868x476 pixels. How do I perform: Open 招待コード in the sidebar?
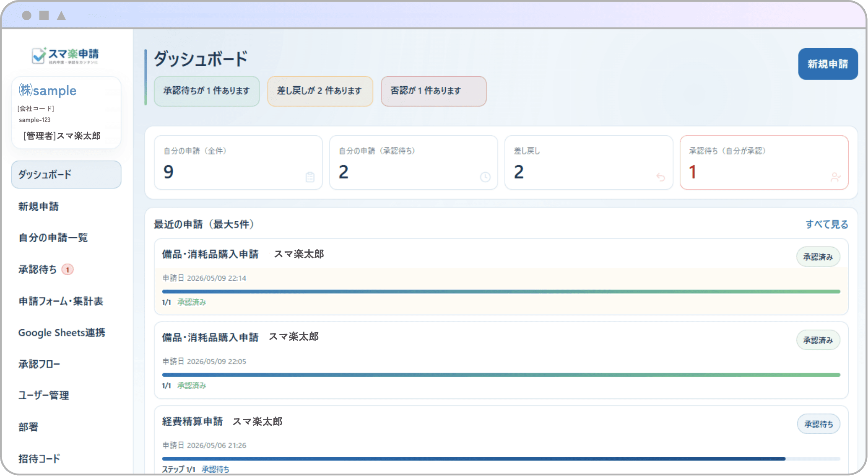point(39,458)
